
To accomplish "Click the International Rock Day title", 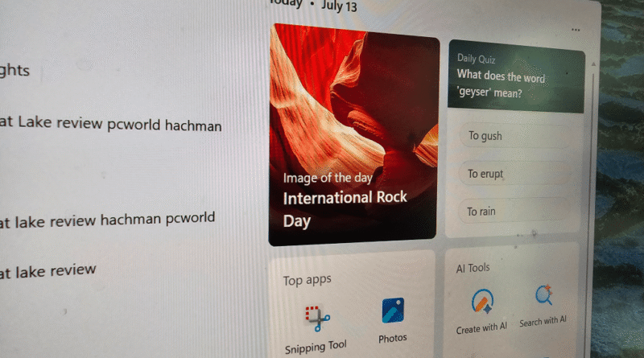I will 345,208.
